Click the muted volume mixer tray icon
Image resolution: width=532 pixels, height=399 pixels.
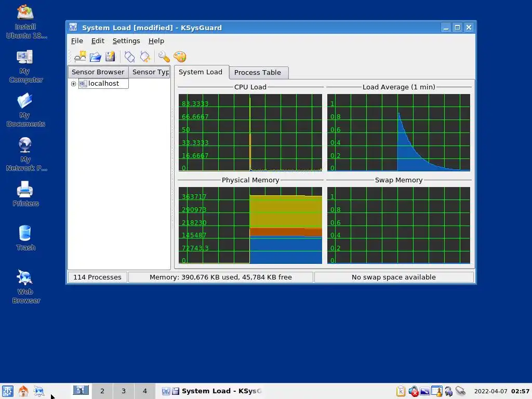pos(413,391)
